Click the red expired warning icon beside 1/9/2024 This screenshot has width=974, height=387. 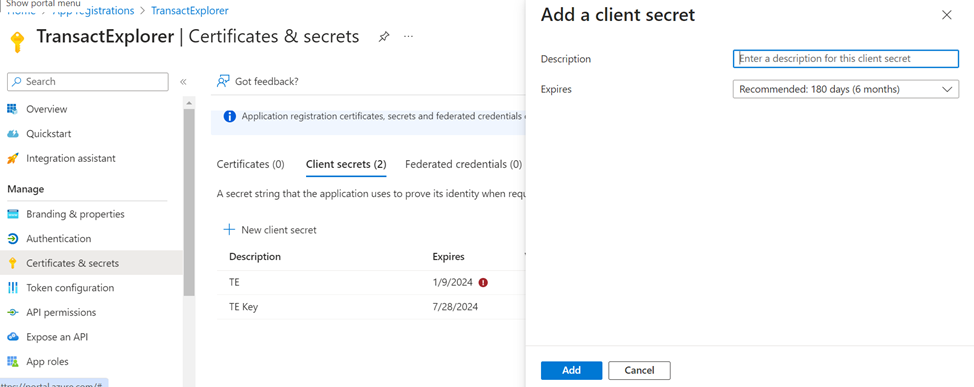[483, 282]
